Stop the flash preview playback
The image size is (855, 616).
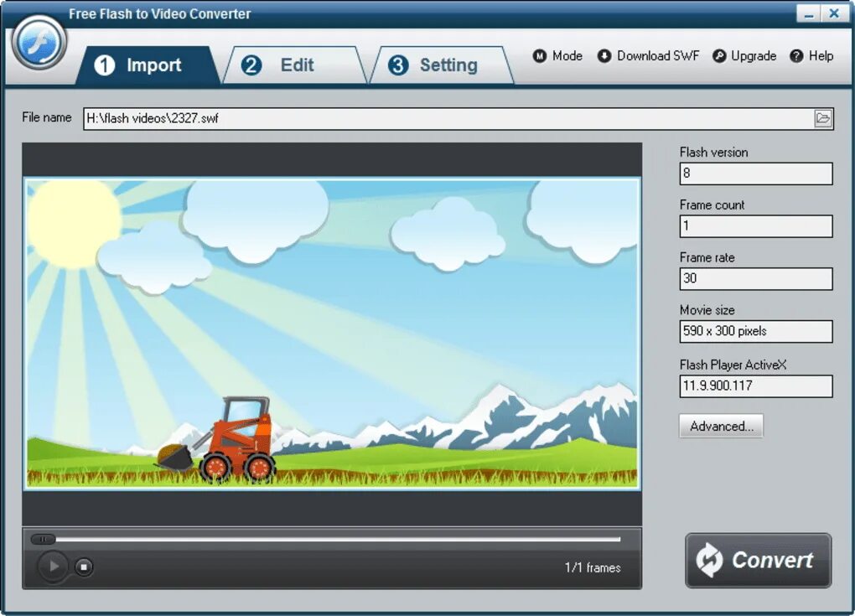coord(84,567)
